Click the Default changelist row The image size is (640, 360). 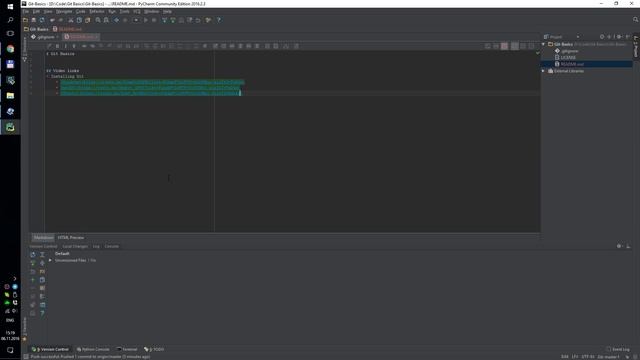pos(62,254)
